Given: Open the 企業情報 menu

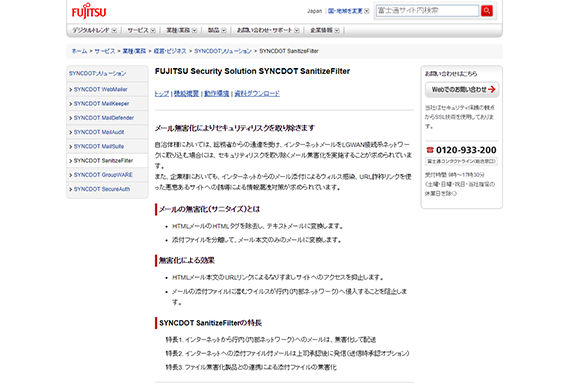Looking at the screenshot, I should point(324,30).
